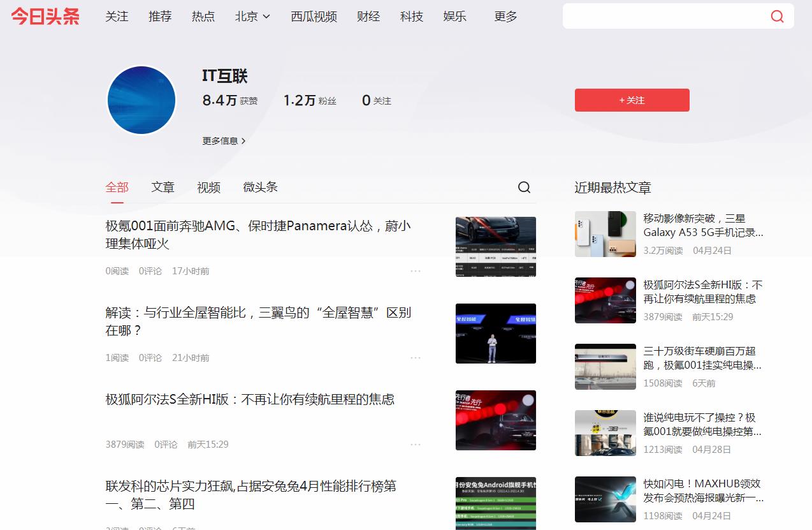Click 0评论 under 极狐阿尔法S feed article
The width and height of the screenshot is (812, 530).
(x=166, y=445)
